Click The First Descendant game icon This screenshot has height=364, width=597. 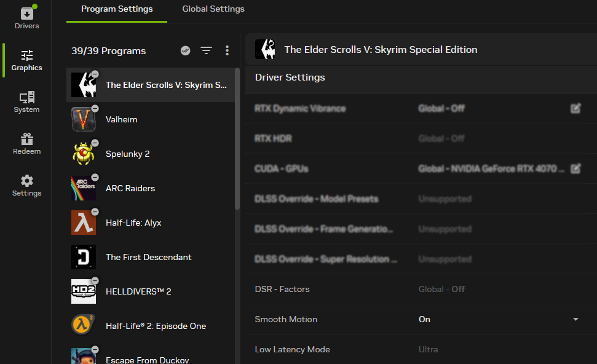point(84,257)
